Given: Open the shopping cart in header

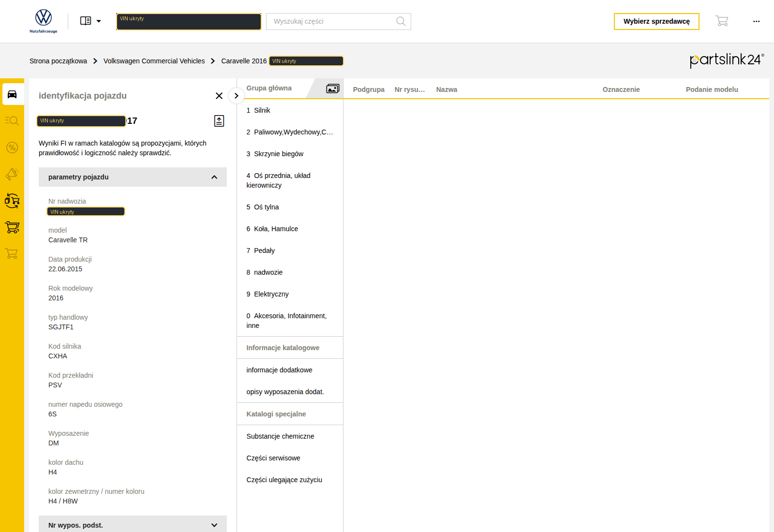Looking at the screenshot, I should coord(722,21).
